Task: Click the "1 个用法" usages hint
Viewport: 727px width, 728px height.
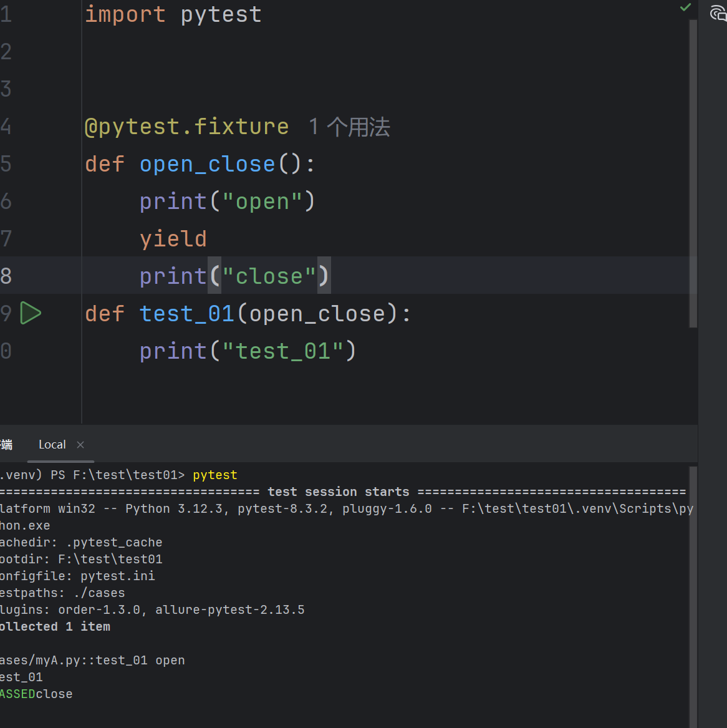Action: click(349, 127)
